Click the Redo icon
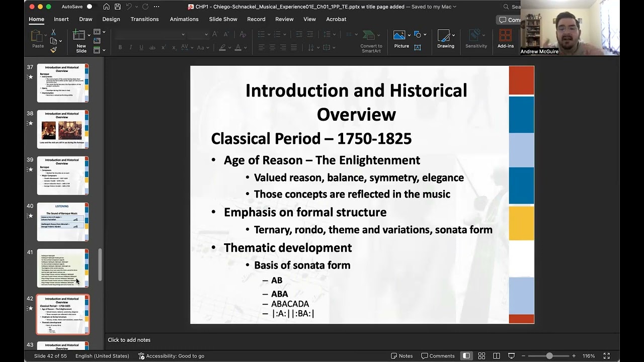The height and width of the screenshot is (362, 644). tap(145, 7)
